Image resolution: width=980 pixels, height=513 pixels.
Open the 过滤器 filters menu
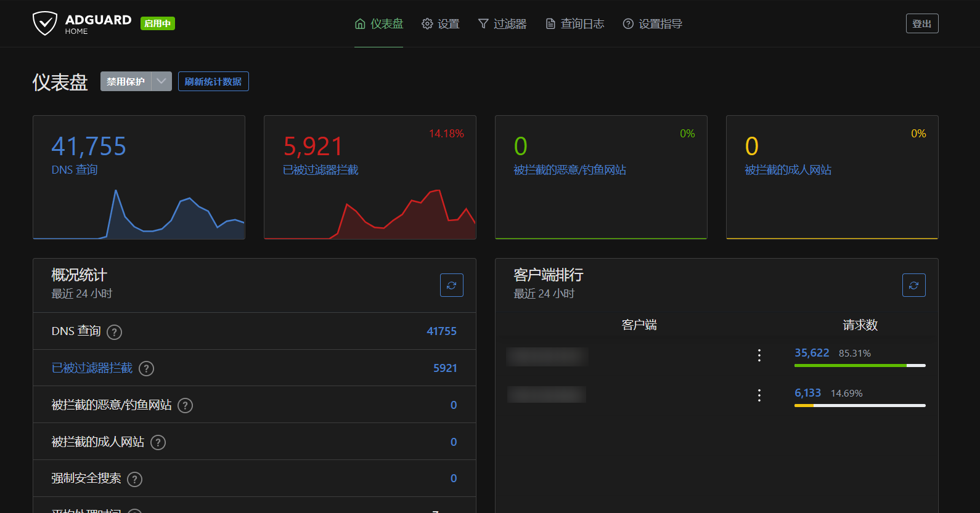coord(502,24)
